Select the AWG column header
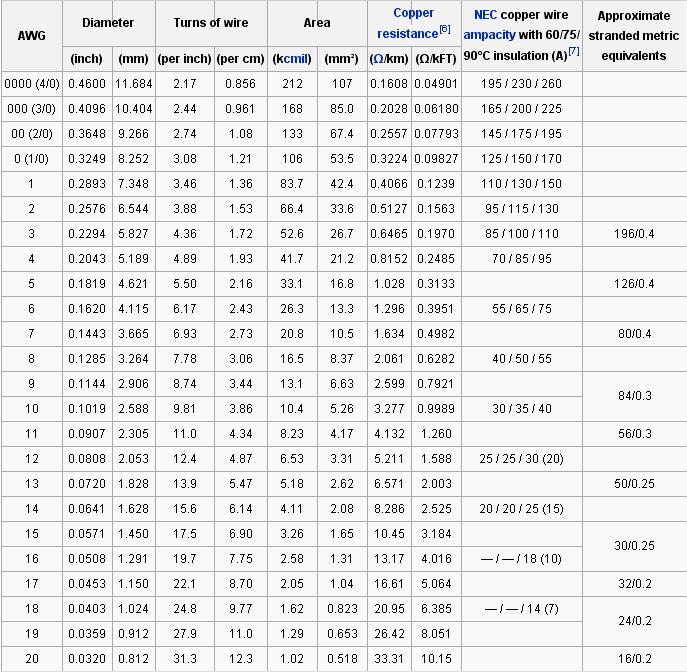The image size is (687, 672). coord(32,36)
